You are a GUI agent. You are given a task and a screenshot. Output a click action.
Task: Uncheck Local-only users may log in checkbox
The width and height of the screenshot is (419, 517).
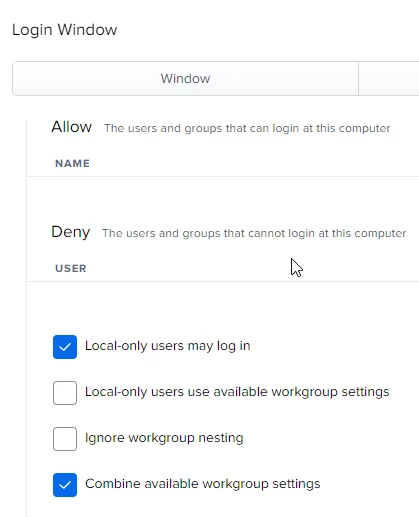tap(65, 347)
